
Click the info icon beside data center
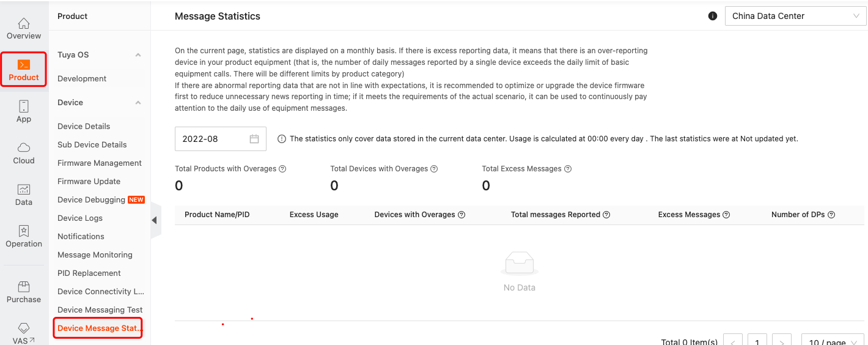click(x=713, y=16)
